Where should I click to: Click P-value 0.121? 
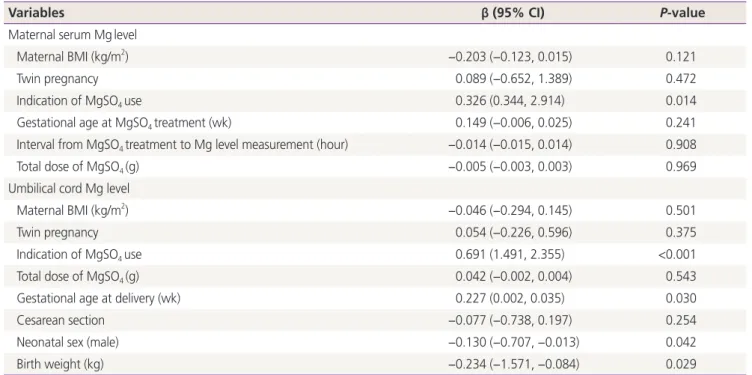(x=681, y=57)
